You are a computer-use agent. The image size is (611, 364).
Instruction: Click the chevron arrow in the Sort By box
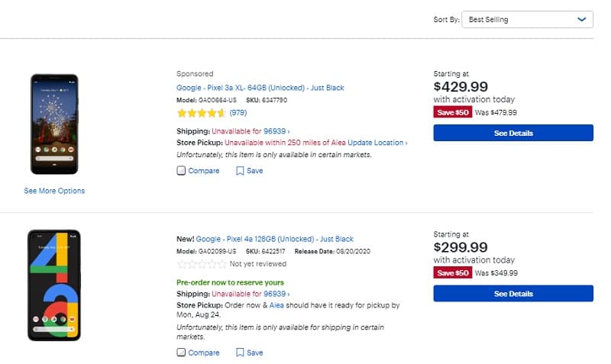coord(582,20)
